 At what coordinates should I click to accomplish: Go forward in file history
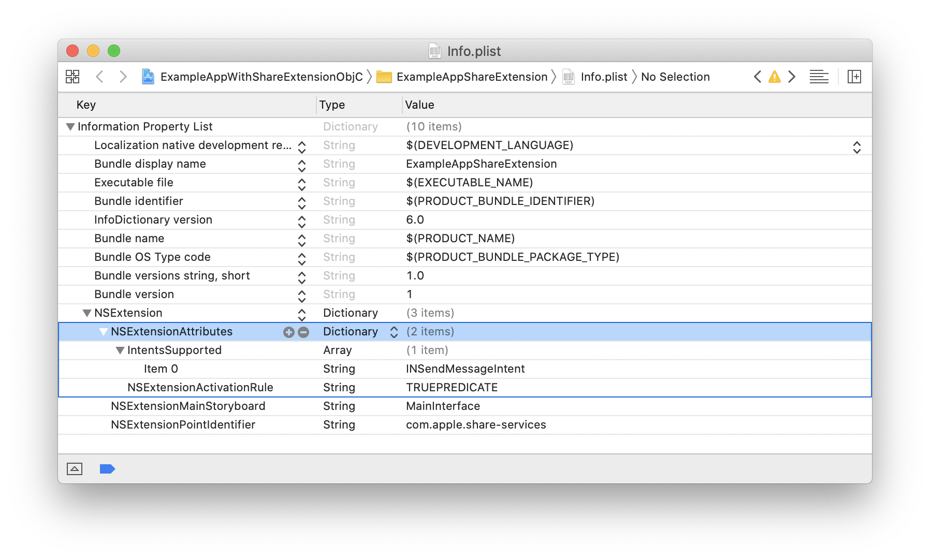pos(123,77)
